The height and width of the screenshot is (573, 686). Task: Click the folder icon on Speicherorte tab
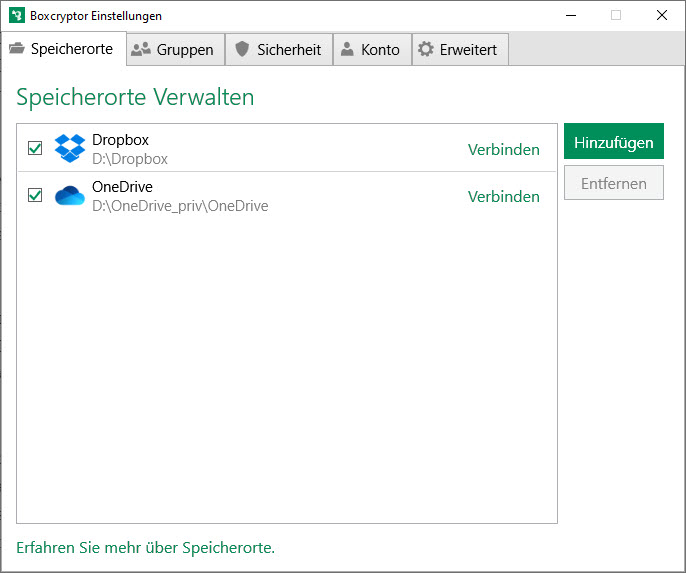point(17,48)
